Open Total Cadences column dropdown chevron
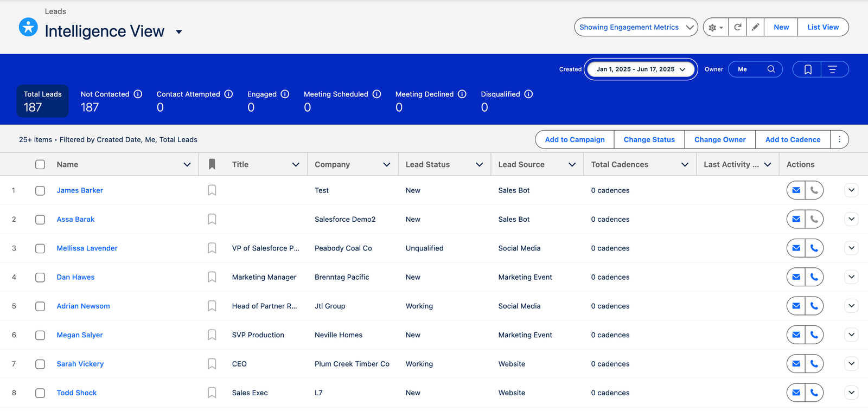The width and height of the screenshot is (868, 411). [x=685, y=164]
